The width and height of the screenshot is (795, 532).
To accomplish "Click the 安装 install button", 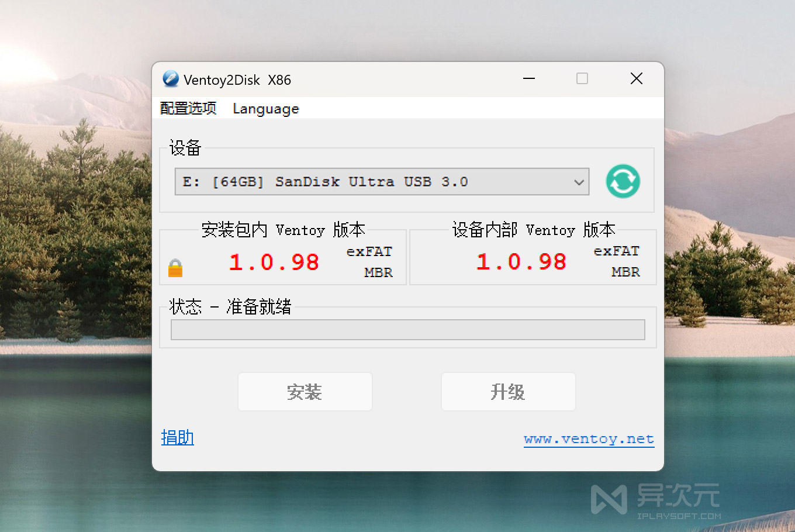I will tap(305, 392).
